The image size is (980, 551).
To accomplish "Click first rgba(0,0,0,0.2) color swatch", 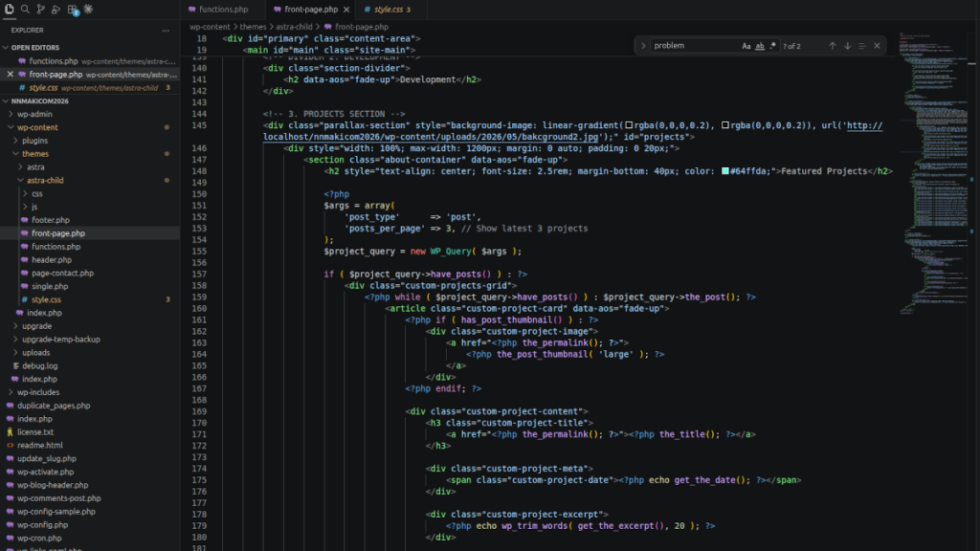I will pos(630,125).
